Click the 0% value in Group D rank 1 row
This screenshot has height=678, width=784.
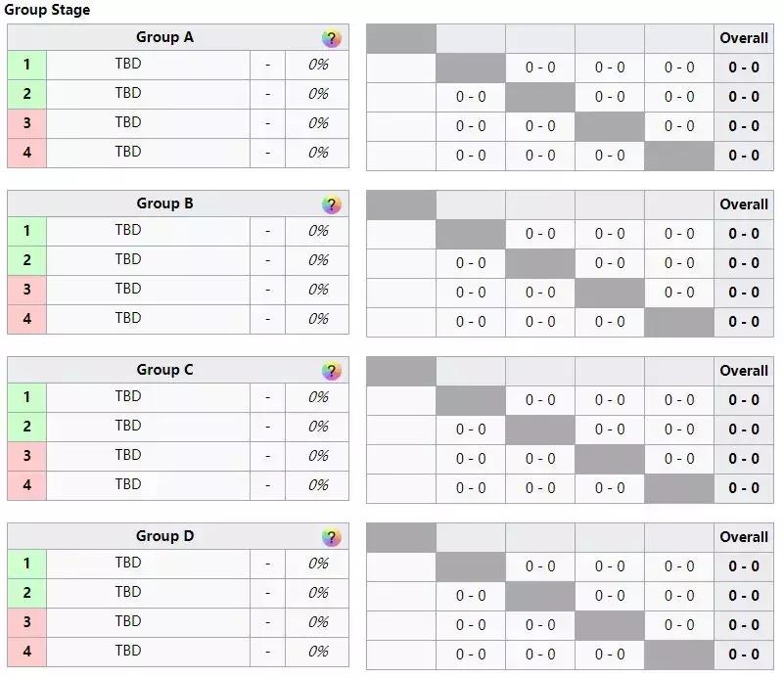pyautogui.click(x=318, y=564)
